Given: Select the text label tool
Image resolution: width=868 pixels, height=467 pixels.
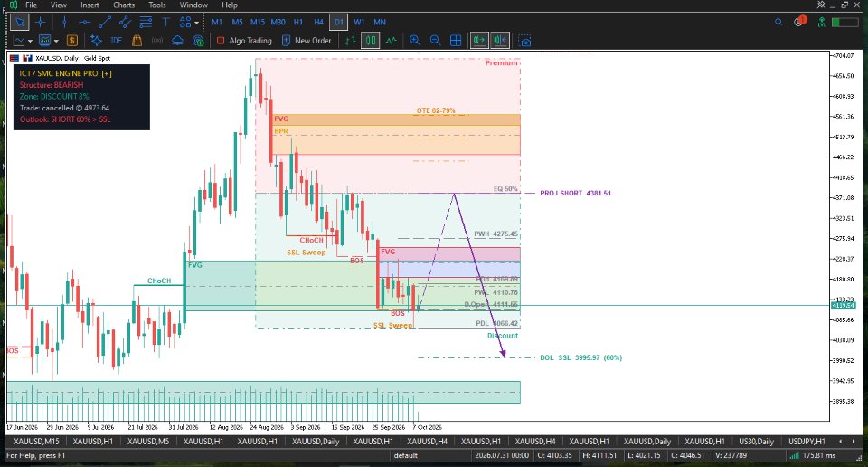Looking at the screenshot, I should pyautogui.click(x=165, y=22).
